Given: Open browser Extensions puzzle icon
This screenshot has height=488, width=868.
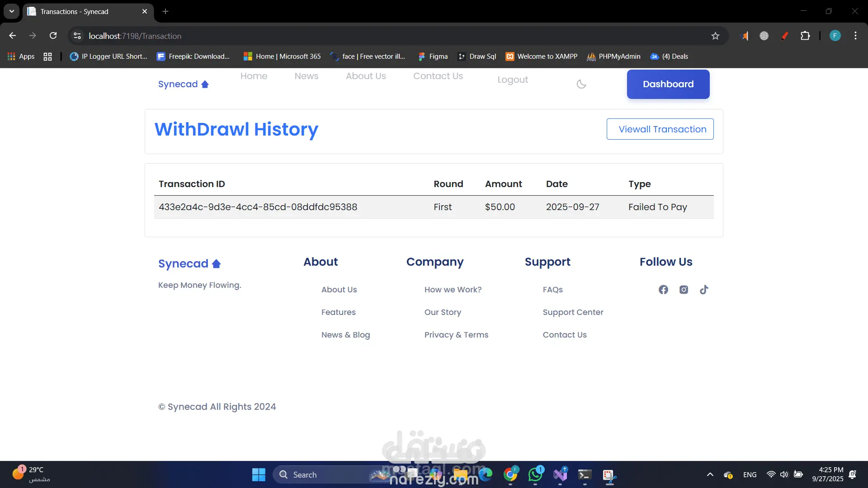Looking at the screenshot, I should click(805, 36).
